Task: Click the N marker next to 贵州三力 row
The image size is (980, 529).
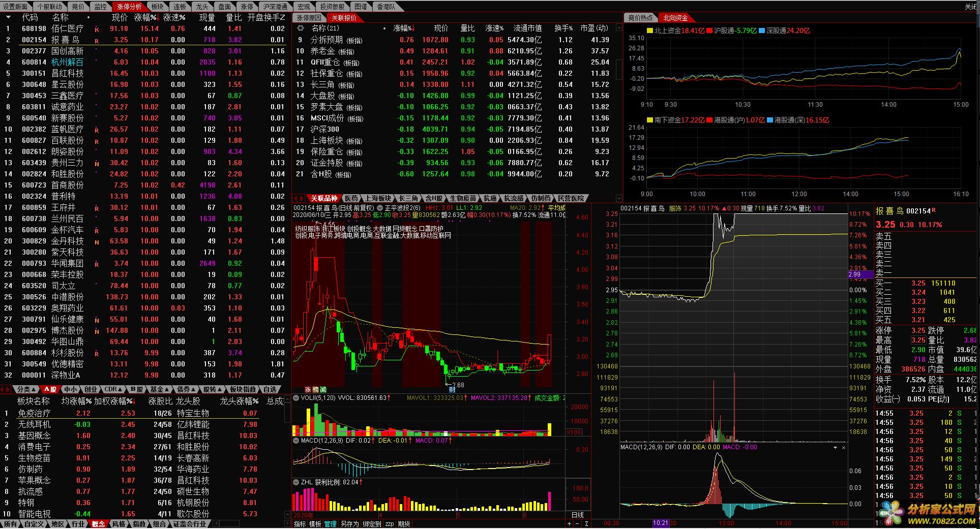Action: [x=97, y=164]
